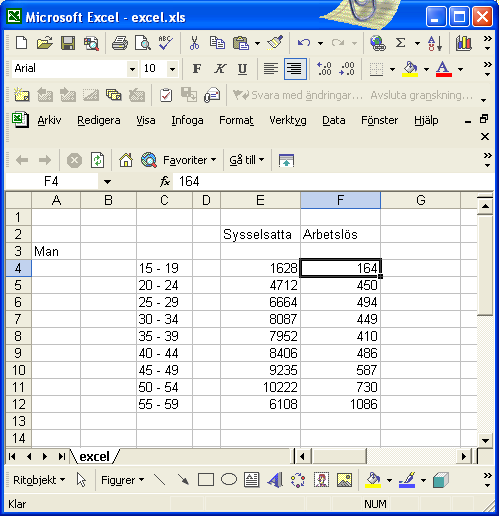Insert WordArt from drawing toolbar
The image size is (499, 516).
pyautogui.click(x=275, y=480)
